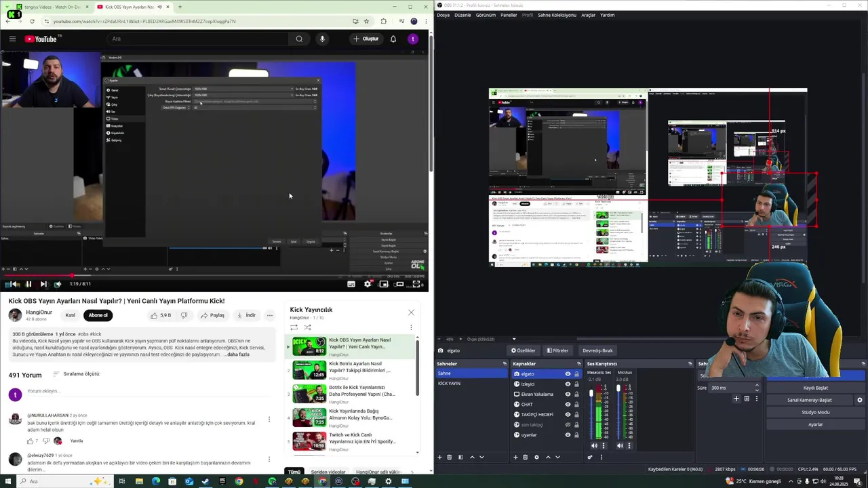Click the Paylaş share button
The image size is (868, 488).
click(x=212, y=315)
